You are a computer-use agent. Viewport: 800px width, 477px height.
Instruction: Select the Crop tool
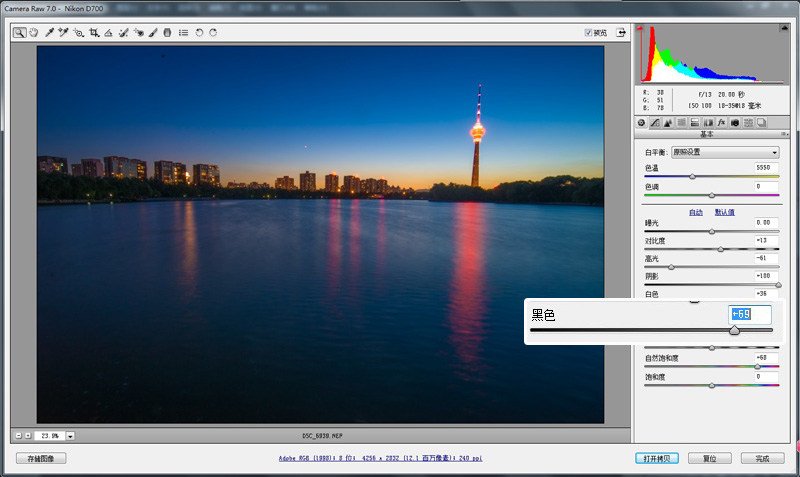pos(94,33)
